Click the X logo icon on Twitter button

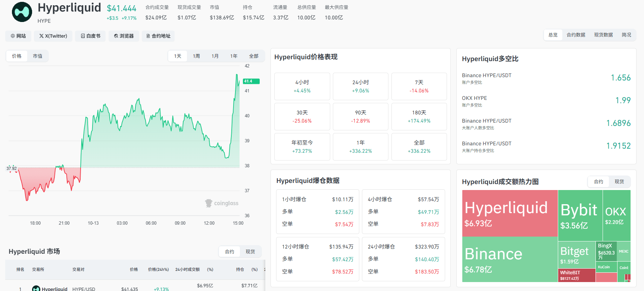pyautogui.click(x=41, y=36)
